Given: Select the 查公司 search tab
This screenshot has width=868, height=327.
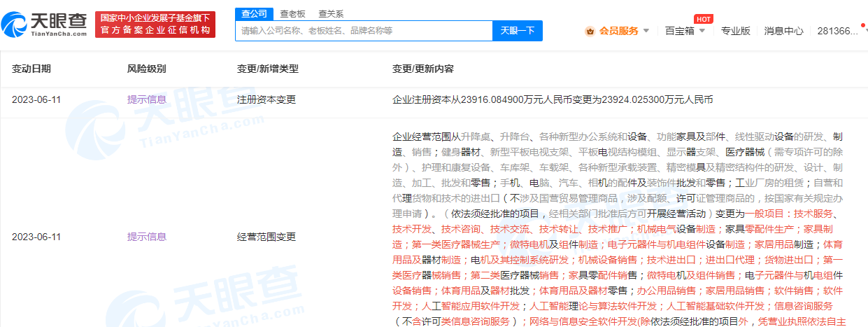Looking at the screenshot, I should (253, 13).
